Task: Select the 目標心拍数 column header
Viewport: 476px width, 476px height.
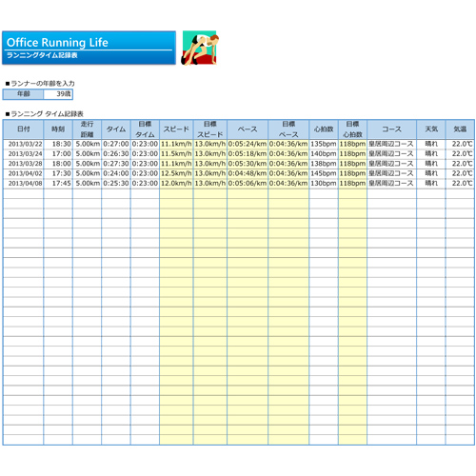Action: coord(352,129)
